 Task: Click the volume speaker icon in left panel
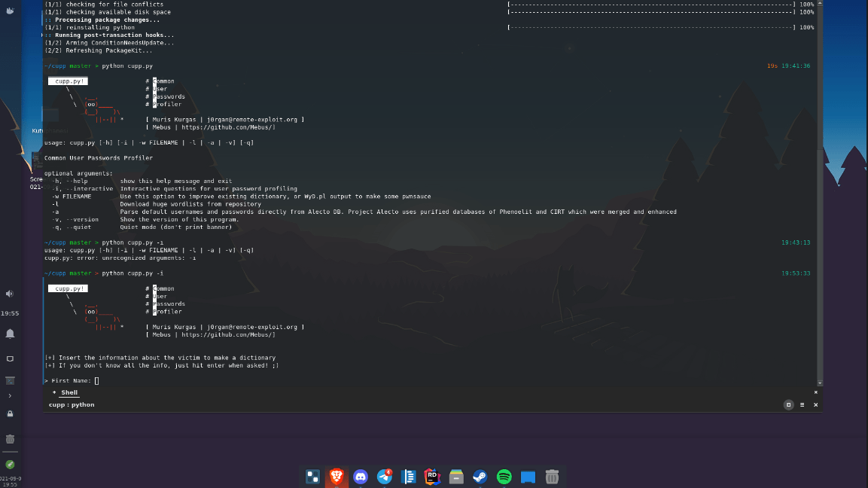pyautogui.click(x=10, y=294)
